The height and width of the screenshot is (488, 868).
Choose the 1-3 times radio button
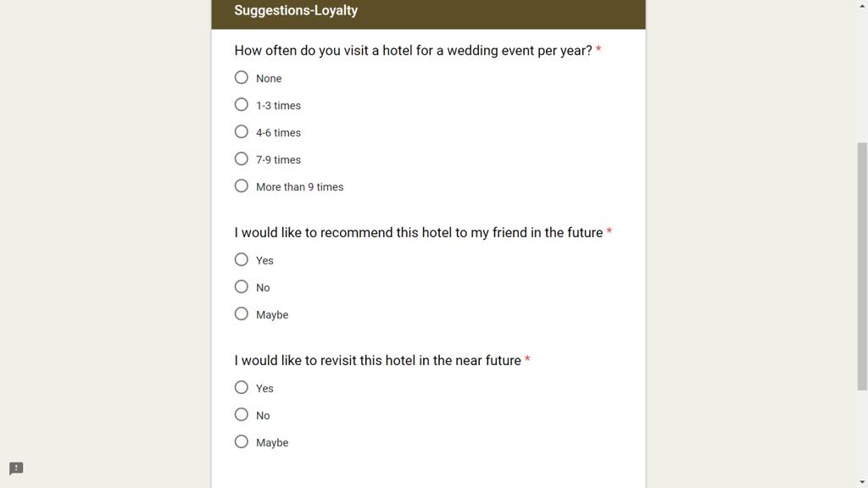coord(242,104)
